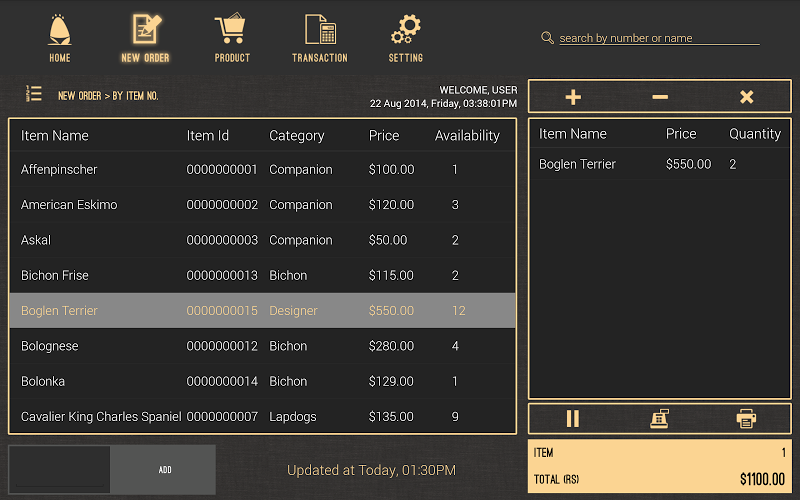This screenshot has width=800, height=500.
Task: Increase quantity with the plus icon
Action: [x=573, y=97]
